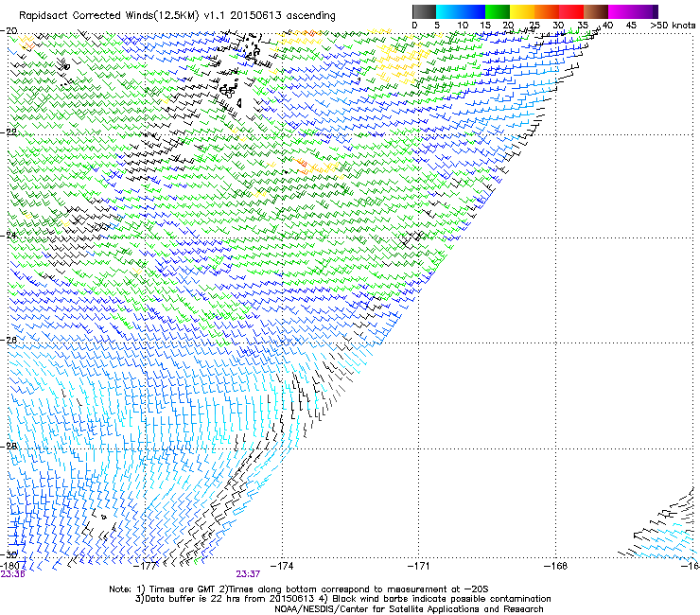Click the 'Times are GMT' note line
This screenshot has height=615, width=700.
coord(298,589)
